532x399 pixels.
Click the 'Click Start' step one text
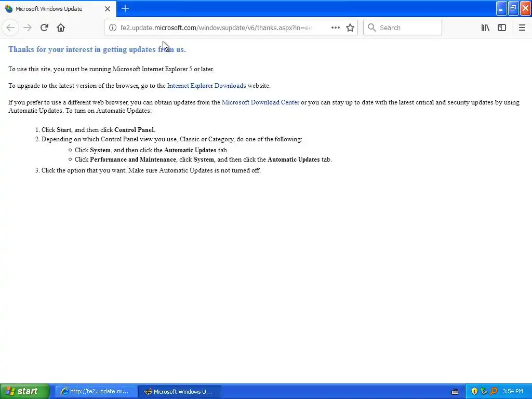(98, 130)
